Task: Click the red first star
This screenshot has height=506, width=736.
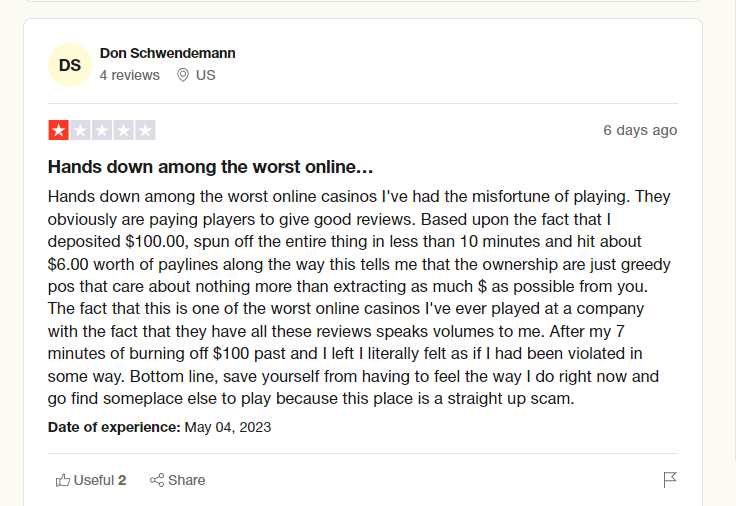Action: (x=59, y=130)
